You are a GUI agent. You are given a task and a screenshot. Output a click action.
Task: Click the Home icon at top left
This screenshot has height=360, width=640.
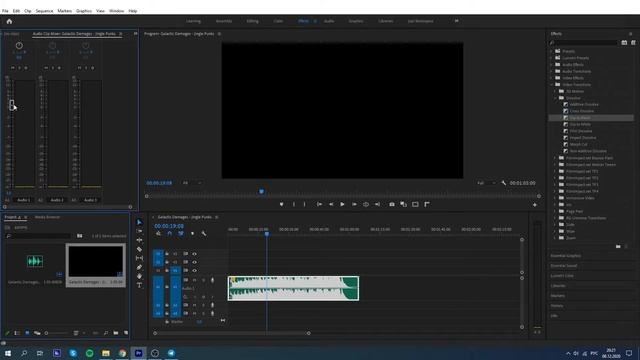click(9, 21)
